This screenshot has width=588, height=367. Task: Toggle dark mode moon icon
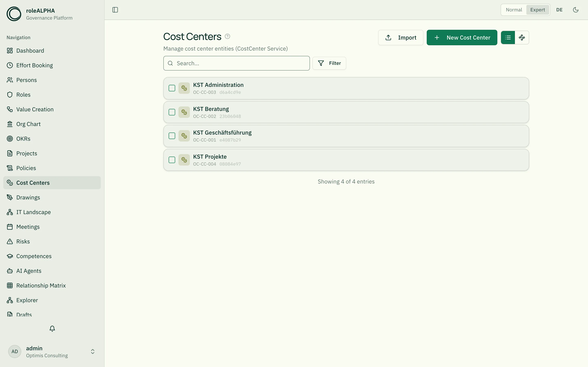coord(576,10)
